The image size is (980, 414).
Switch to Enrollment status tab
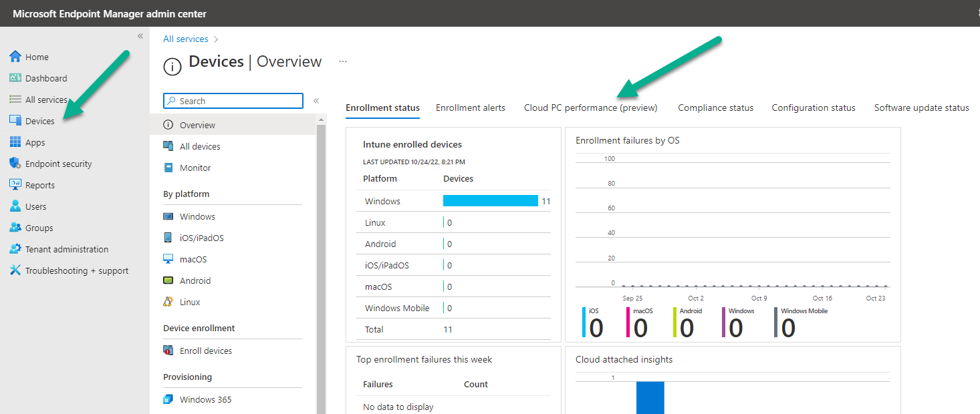tap(382, 108)
